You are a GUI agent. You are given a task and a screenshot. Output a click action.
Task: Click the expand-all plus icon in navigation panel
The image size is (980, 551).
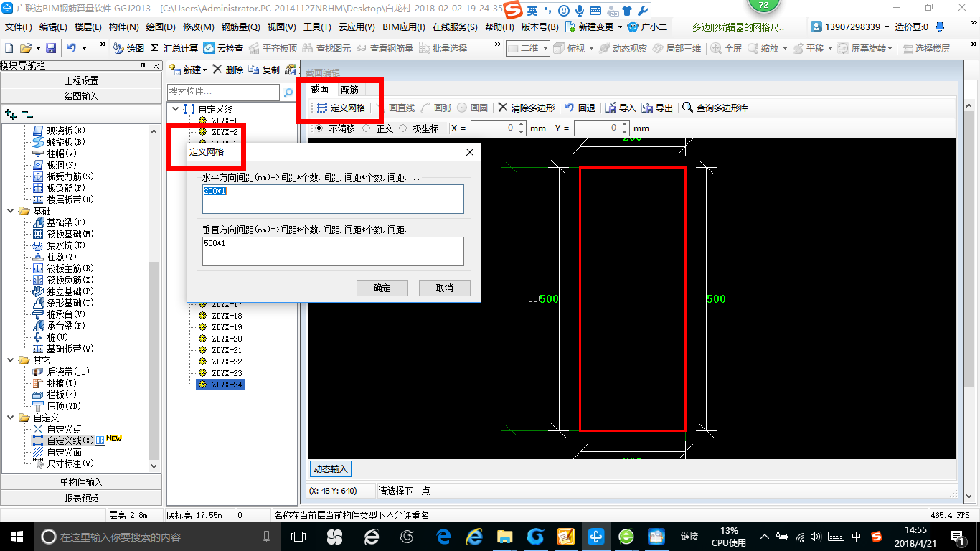(x=10, y=113)
